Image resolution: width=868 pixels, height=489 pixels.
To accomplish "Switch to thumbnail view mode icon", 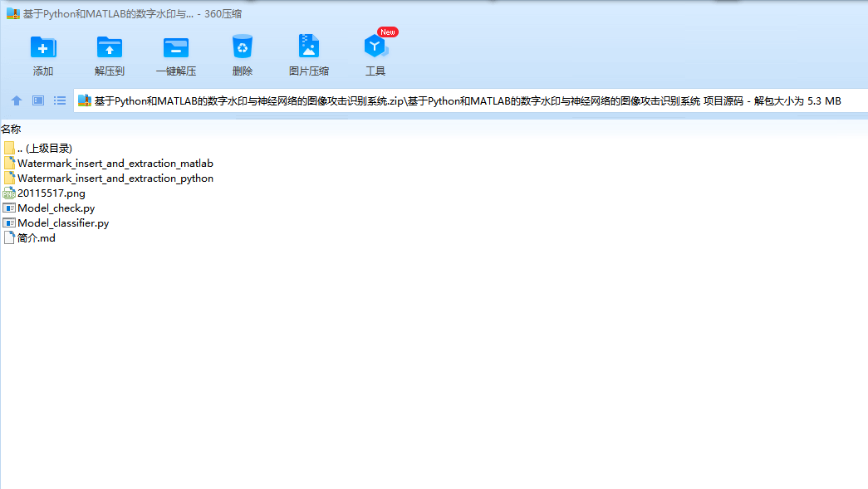I will click(38, 100).
